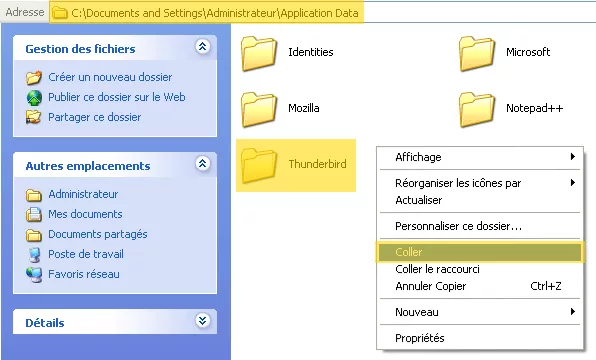This screenshot has height=360, width=596.
Task: Click the Créer un nouveau dossier link
Action: tap(110, 77)
